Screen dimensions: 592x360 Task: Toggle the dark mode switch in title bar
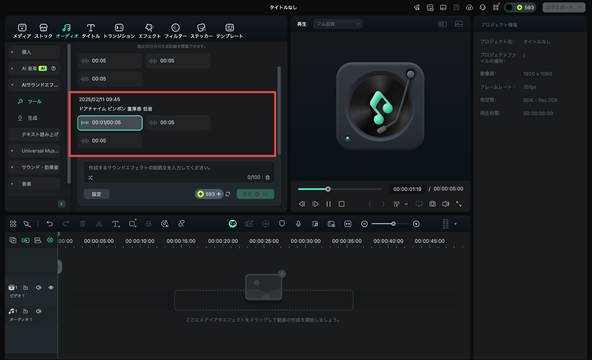point(509,7)
